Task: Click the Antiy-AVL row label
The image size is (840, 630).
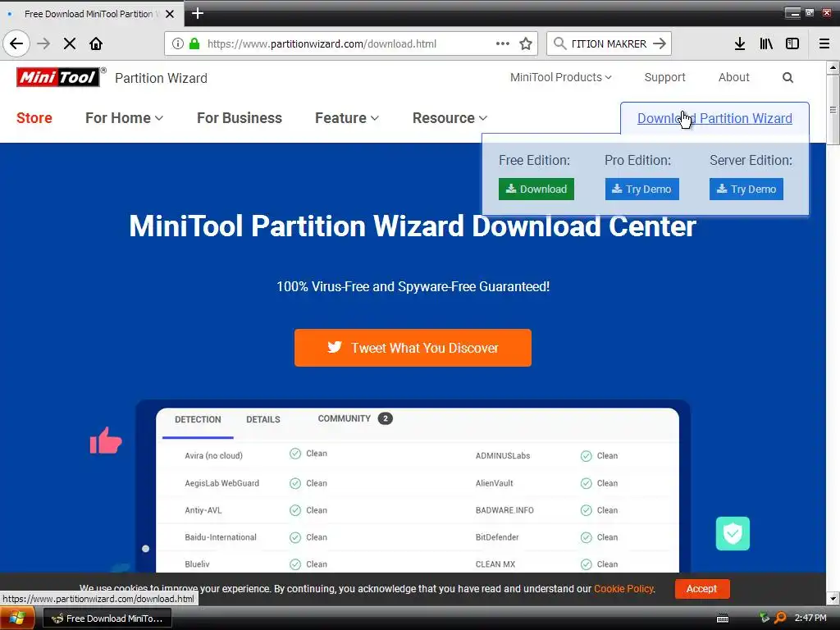Action: click(203, 510)
